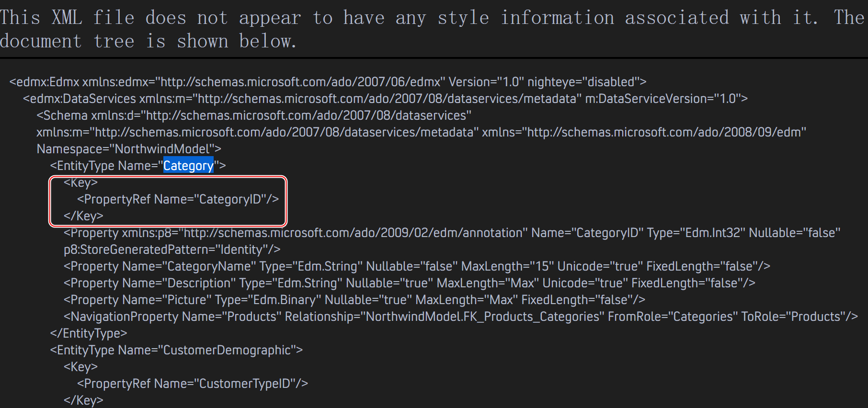Viewport: 868px width, 408px height.
Task: Click the closing Key tag in red box
Action: (x=83, y=216)
